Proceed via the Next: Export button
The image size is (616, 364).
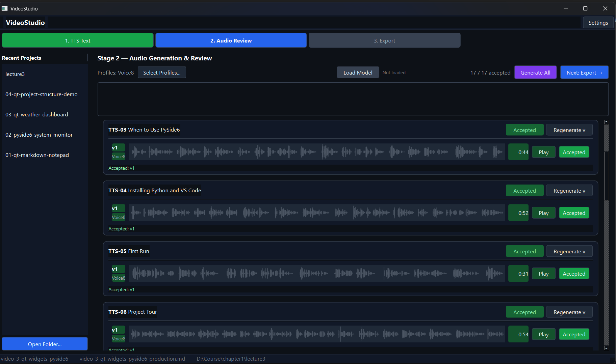pyautogui.click(x=584, y=72)
